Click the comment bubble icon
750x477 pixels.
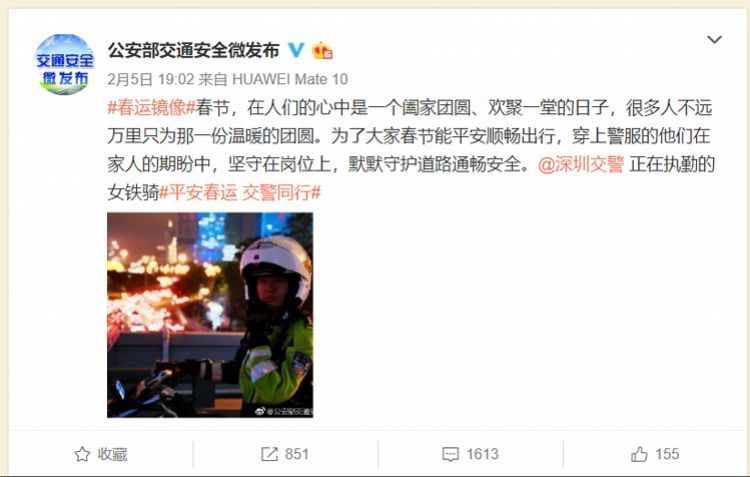point(450,455)
